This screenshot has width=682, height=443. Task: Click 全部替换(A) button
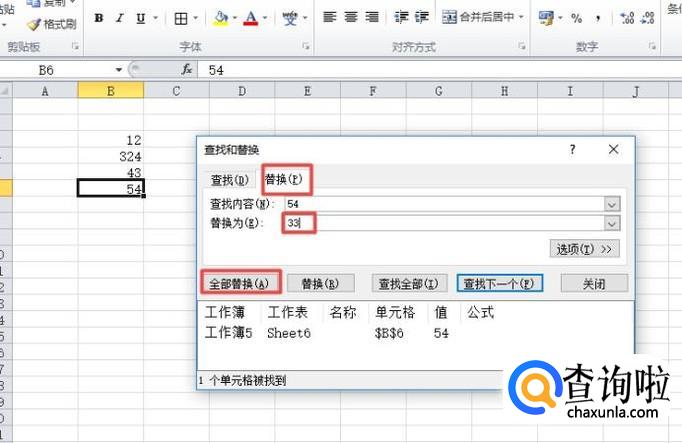coord(239,283)
